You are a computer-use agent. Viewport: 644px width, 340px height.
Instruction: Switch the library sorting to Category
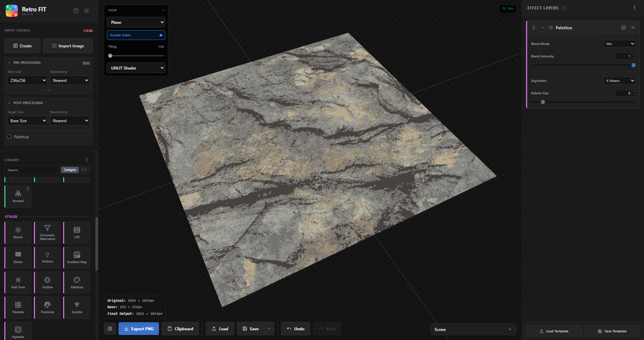click(x=70, y=170)
